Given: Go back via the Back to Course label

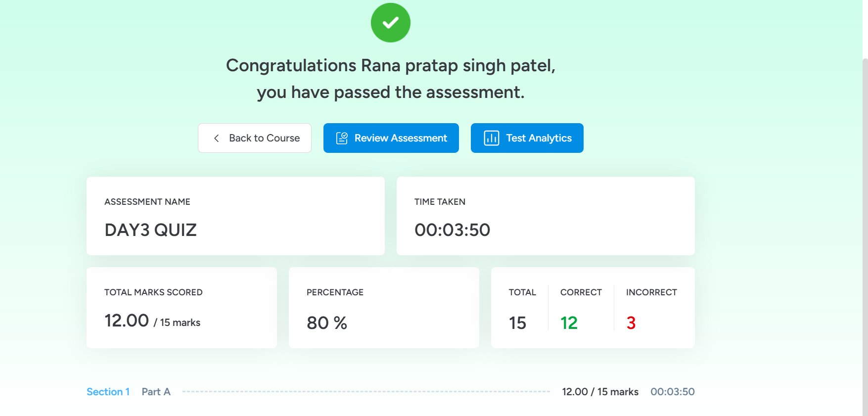Looking at the screenshot, I should tap(264, 139).
